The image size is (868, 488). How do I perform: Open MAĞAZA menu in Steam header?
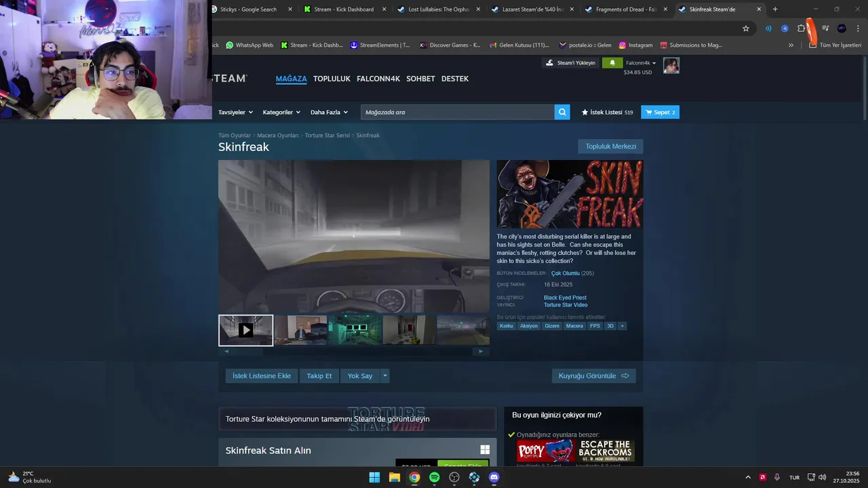tap(291, 79)
